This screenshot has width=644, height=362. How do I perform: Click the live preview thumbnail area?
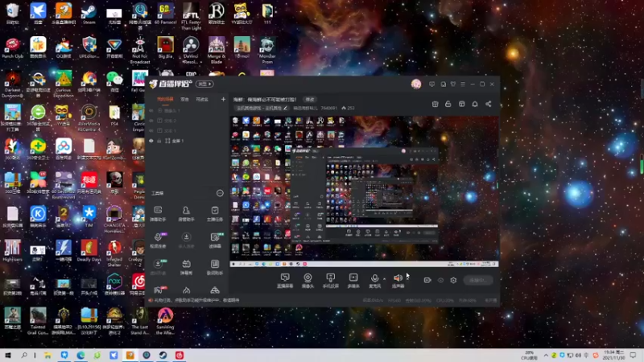(365, 191)
